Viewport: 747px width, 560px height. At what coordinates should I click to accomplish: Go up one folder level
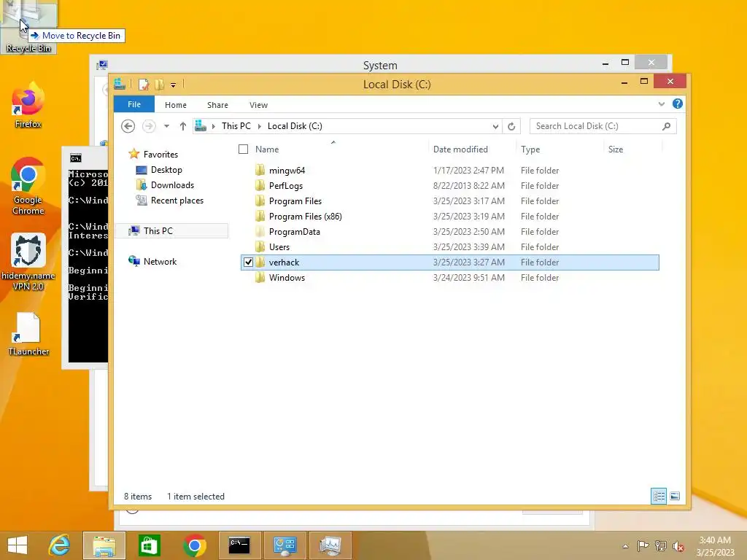pyautogui.click(x=183, y=126)
